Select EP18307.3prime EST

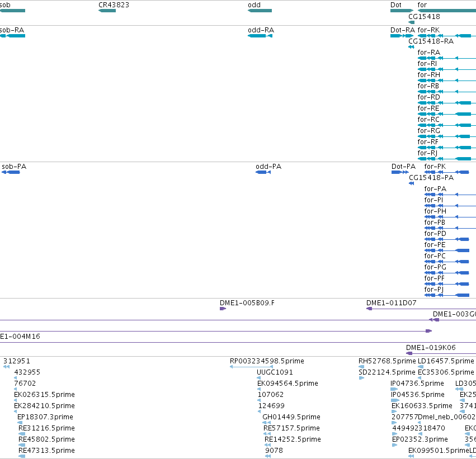click(x=20, y=423)
